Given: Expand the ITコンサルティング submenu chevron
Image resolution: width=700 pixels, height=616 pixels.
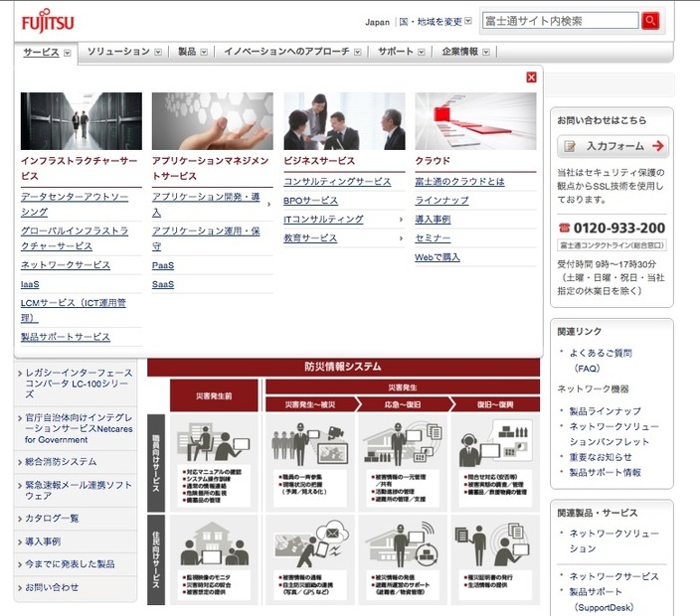Looking at the screenshot, I should pyautogui.click(x=401, y=220).
